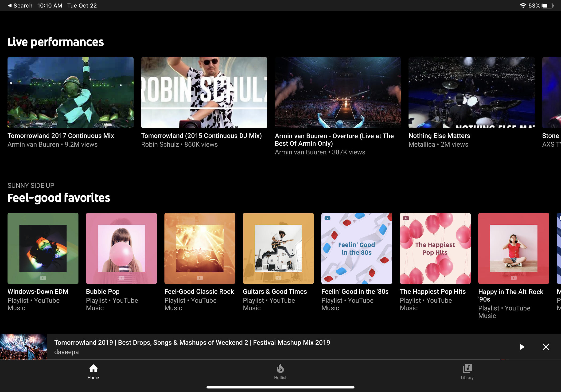Open Metallica Nothing Else Matters thumbnail

471,93
